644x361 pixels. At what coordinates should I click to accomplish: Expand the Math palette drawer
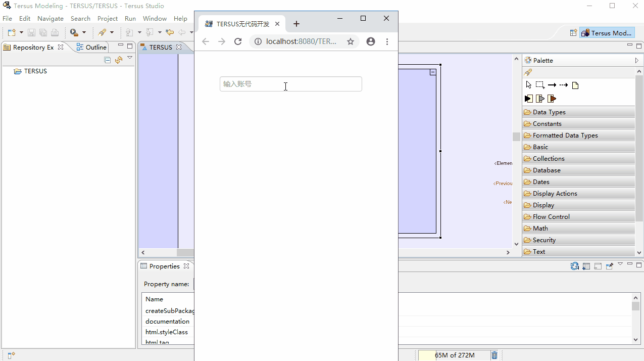(578, 229)
